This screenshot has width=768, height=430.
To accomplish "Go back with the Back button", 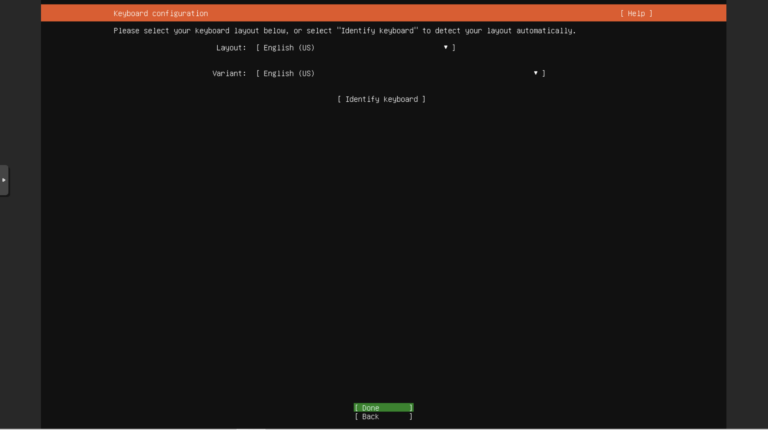I will 384,416.
